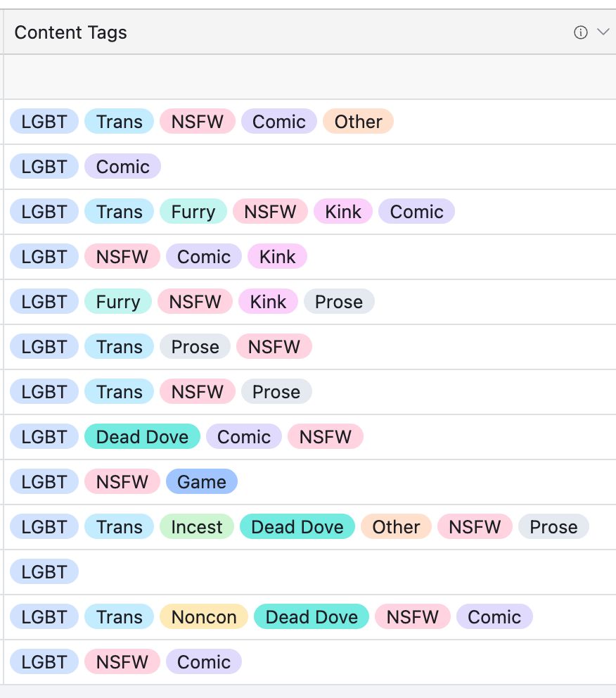The width and height of the screenshot is (616, 698).
Task: Select the Prose tag at end of Incest row
Action: (553, 527)
